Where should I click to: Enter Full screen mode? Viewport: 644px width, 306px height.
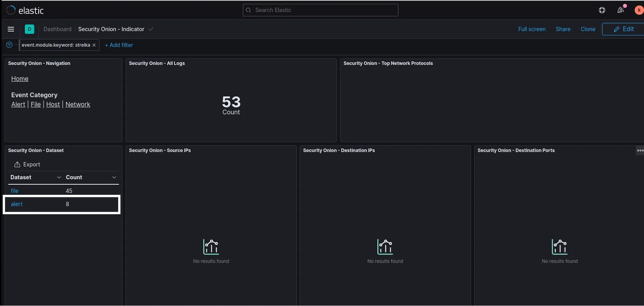tap(532, 29)
